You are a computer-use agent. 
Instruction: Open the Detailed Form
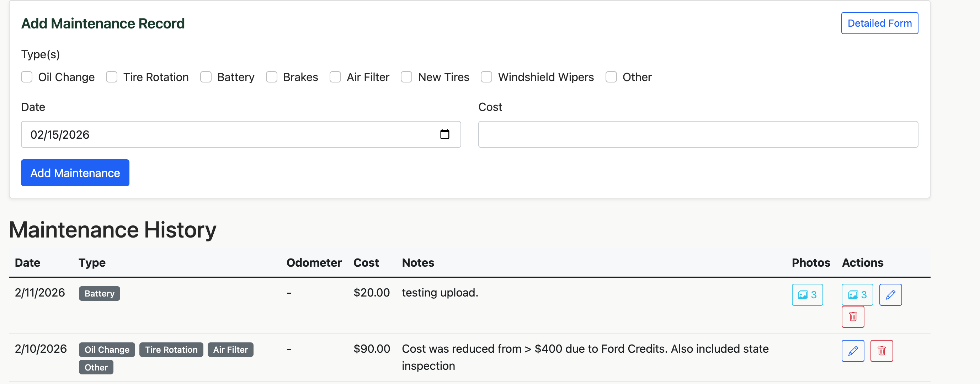[x=879, y=23]
